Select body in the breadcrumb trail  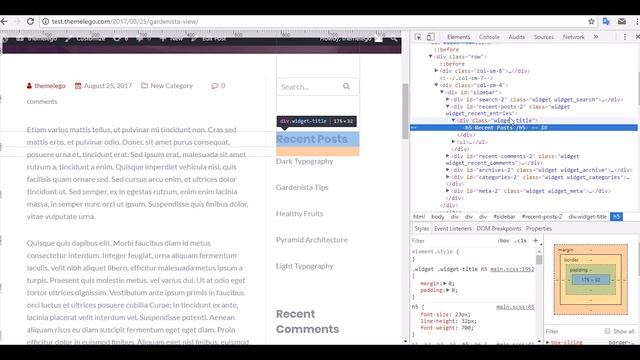click(x=438, y=217)
